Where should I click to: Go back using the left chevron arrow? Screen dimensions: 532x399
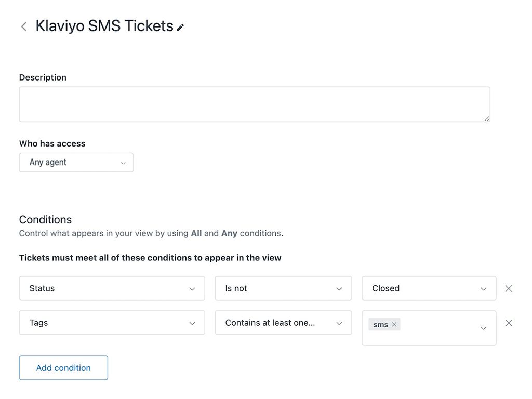[x=24, y=26]
